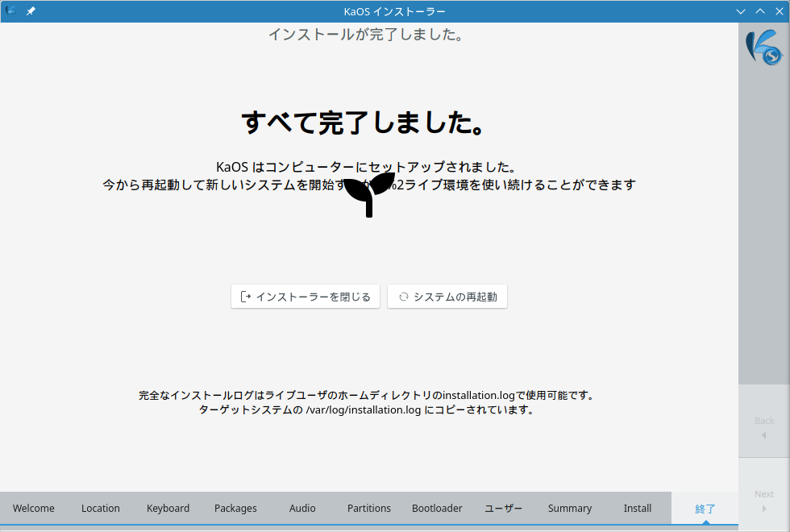This screenshot has width=790, height=532.
Task: Close the installer with インストーラーを閉じる
Action: pos(306,297)
